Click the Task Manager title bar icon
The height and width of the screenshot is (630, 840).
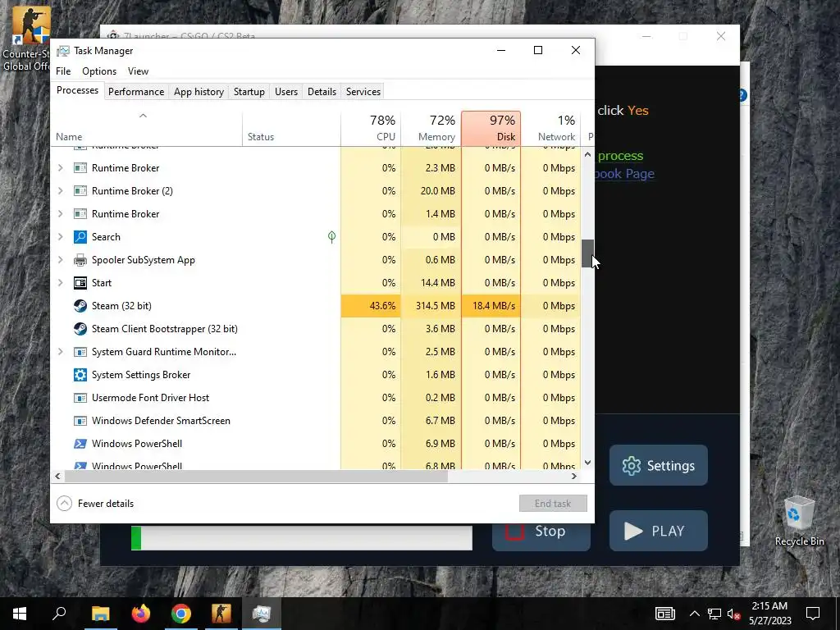tap(63, 51)
